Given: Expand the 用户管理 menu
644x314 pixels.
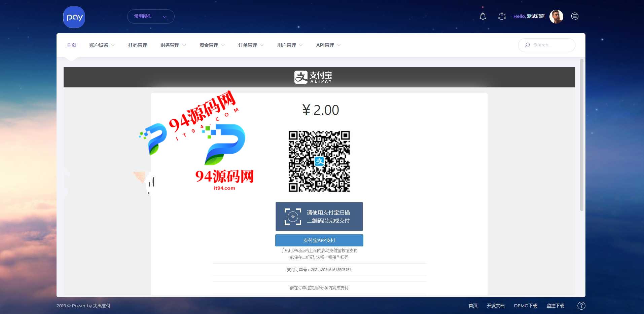Looking at the screenshot, I should pos(290,45).
